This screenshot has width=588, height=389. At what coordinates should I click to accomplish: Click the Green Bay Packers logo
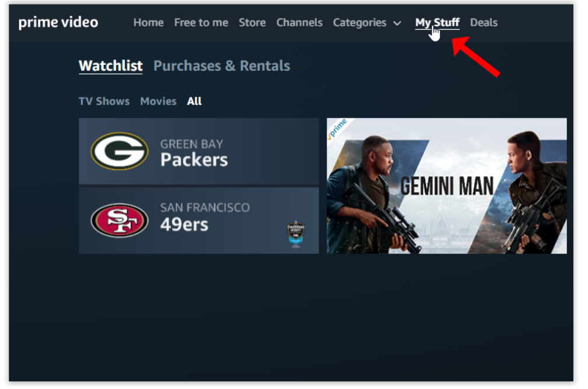(x=120, y=151)
